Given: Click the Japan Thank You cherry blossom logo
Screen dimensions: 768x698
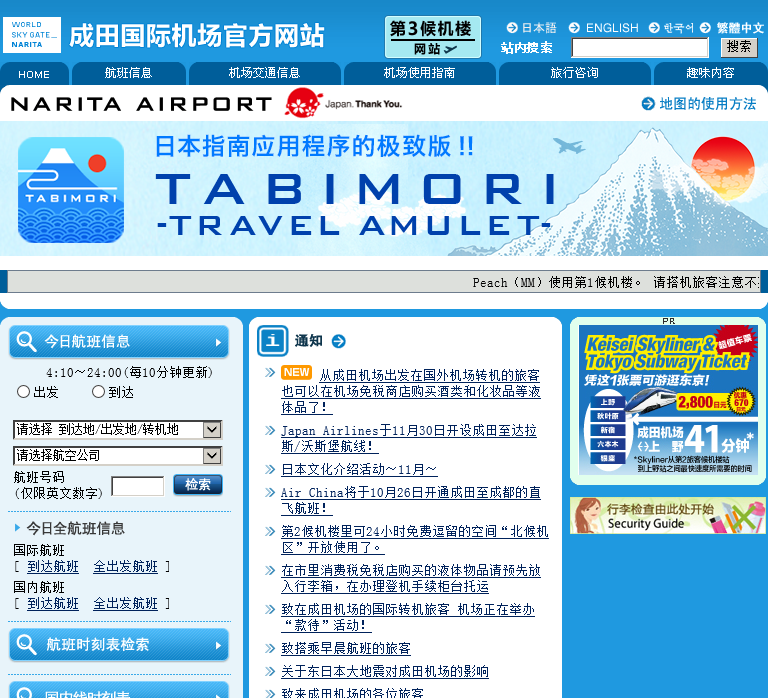Looking at the screenshot, I should 343,103.
